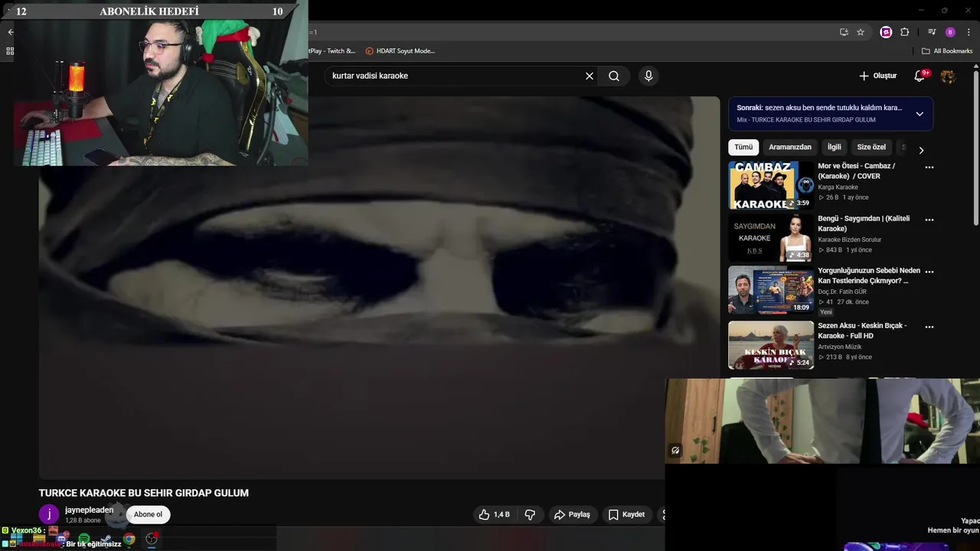Open YouTube notifications bell

point(920,76)
